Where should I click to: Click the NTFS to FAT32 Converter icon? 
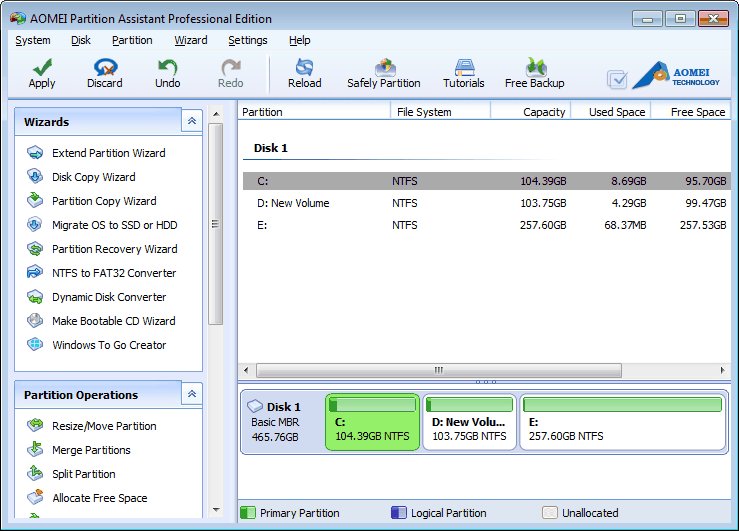35,272
